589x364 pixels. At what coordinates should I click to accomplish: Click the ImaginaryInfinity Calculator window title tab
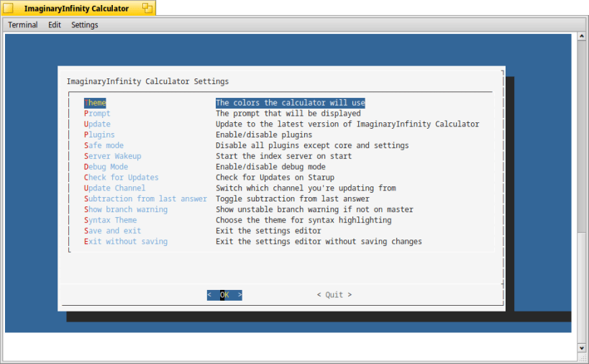click(x=77, y=8)
